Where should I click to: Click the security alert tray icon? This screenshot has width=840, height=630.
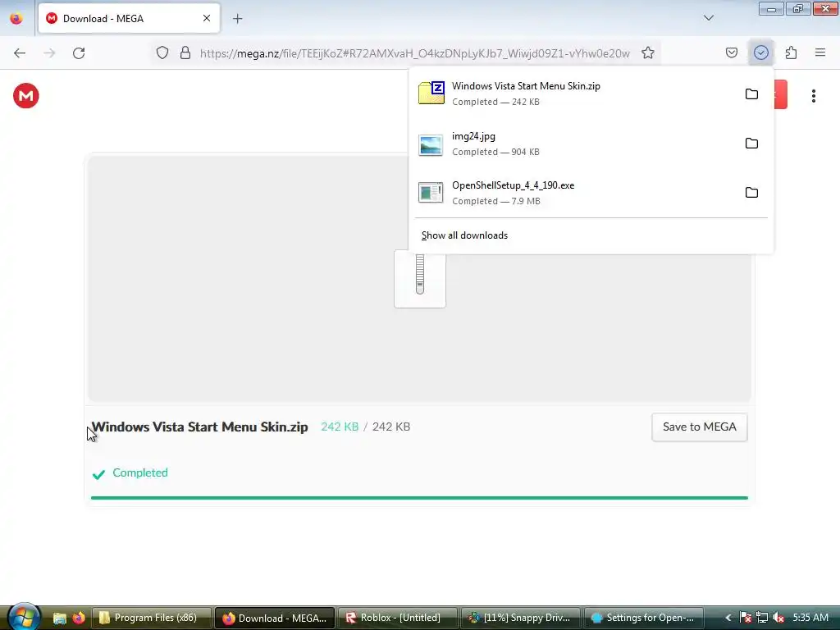(745, 619)
